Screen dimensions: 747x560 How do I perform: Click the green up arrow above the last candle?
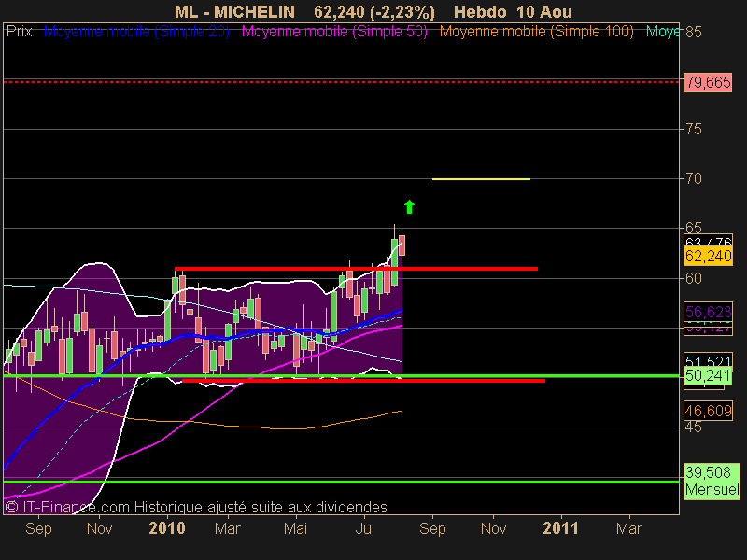point(409,206)
